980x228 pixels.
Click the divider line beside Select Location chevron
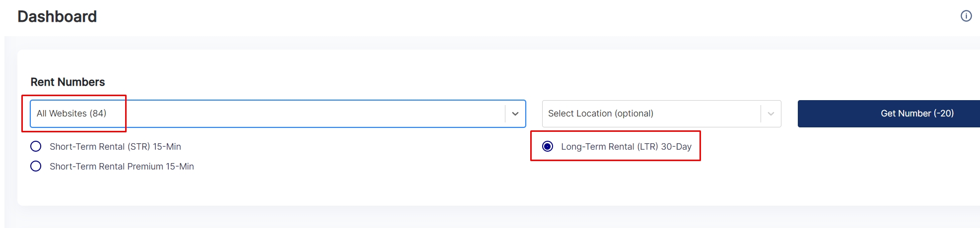761,114
